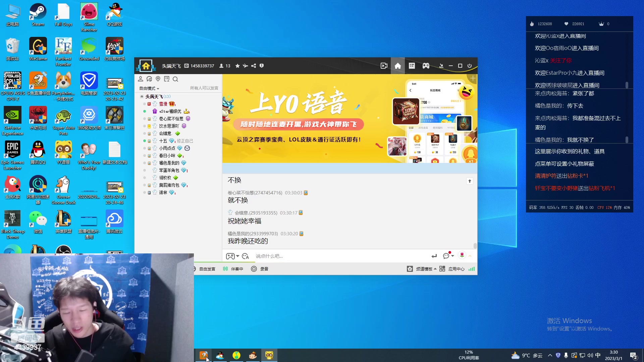Open Epic Games Launcher desktop shortcut

(12, 155)
